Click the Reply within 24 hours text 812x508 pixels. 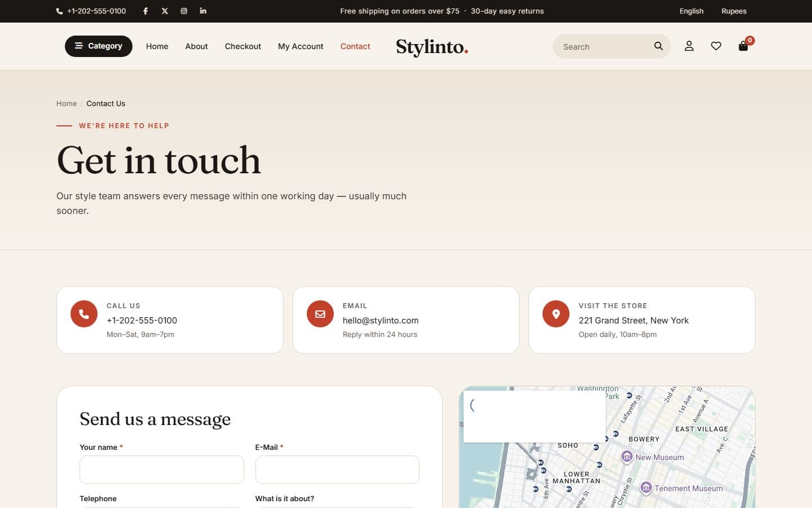coord(380,334)
